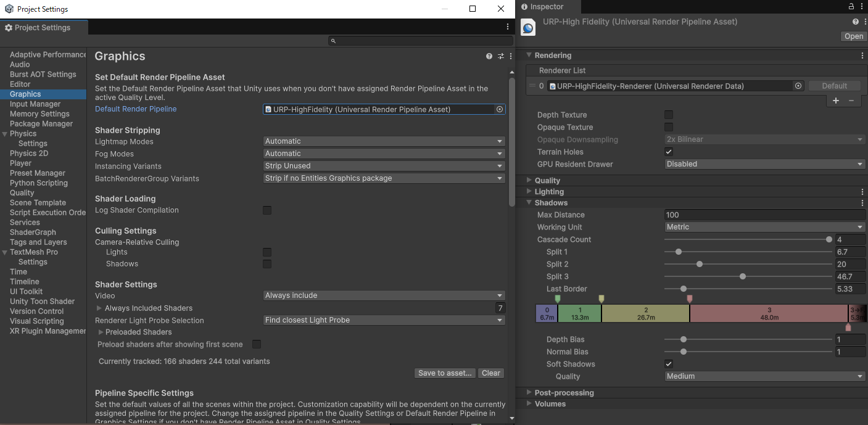
Task: Click the object picker for URP-HighFidelity-Renderer
Action: coord(798,86)
